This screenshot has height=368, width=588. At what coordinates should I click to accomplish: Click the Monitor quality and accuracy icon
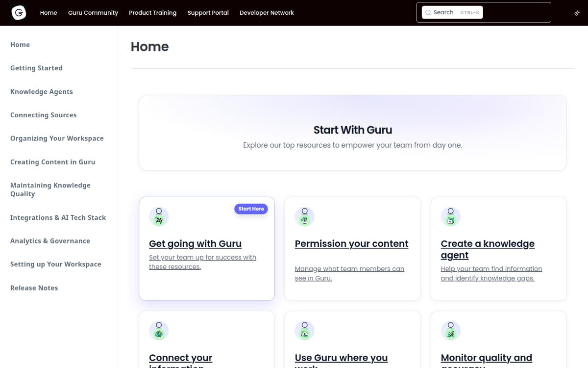451,330
